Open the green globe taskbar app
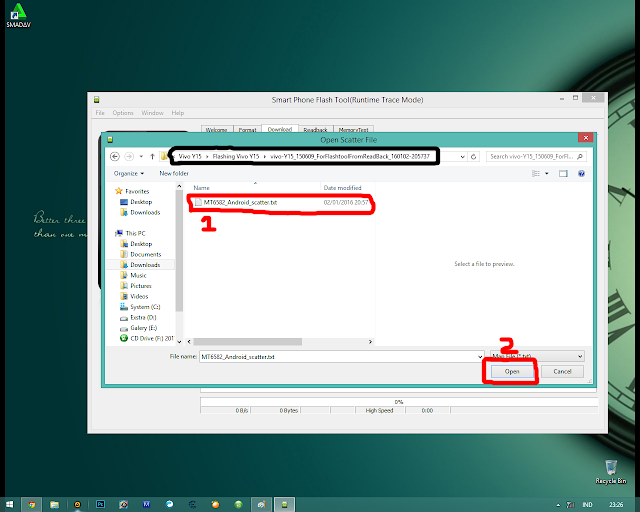 238,505
